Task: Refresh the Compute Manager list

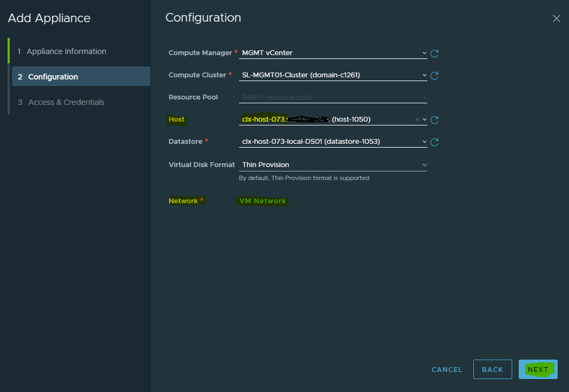Action: (x=434, y=54)
